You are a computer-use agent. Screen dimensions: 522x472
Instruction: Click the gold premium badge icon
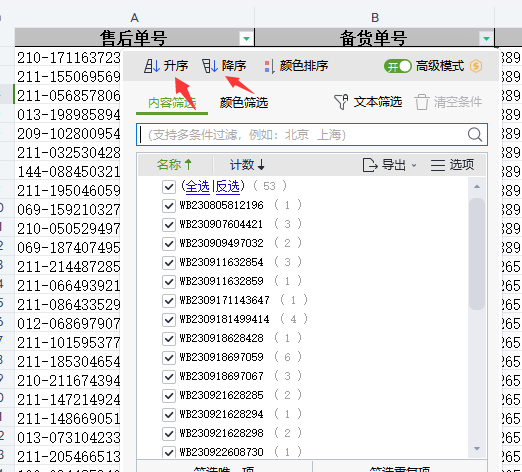[x=476, y=66]
